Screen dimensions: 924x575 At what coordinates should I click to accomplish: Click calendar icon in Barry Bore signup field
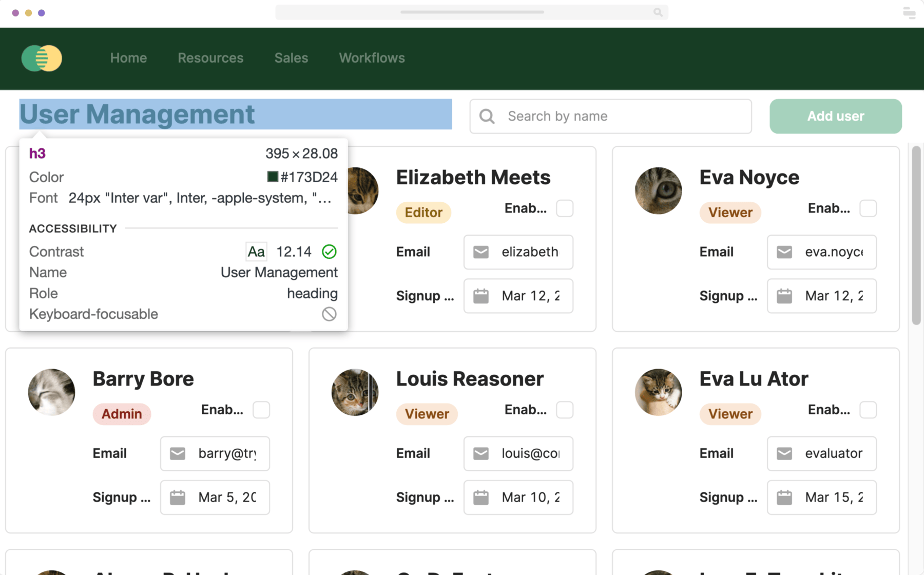pos(178,497)
